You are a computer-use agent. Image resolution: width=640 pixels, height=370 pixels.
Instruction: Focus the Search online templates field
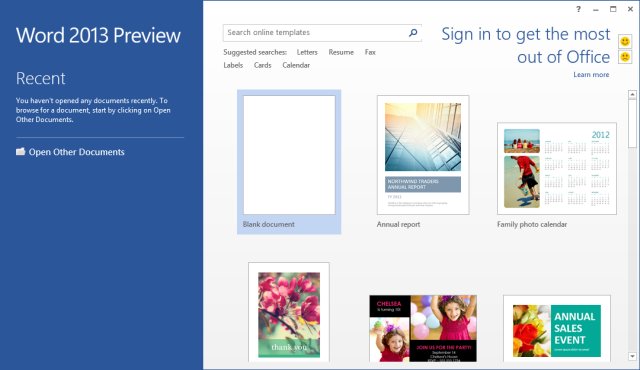click(x=322, y=33)
